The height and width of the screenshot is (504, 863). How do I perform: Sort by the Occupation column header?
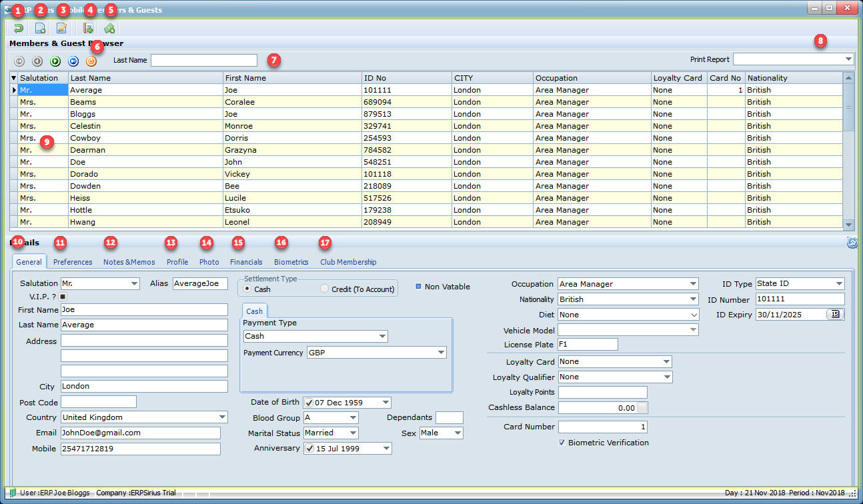(592, 78)
